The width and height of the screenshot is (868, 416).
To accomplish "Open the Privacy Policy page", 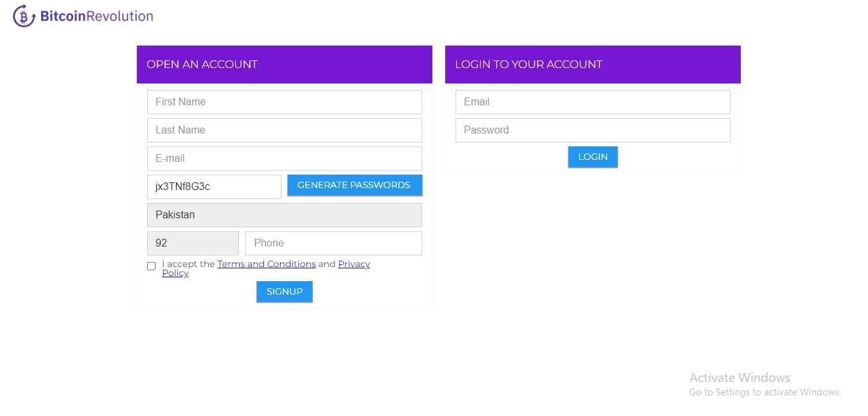I will click(353, 264).
